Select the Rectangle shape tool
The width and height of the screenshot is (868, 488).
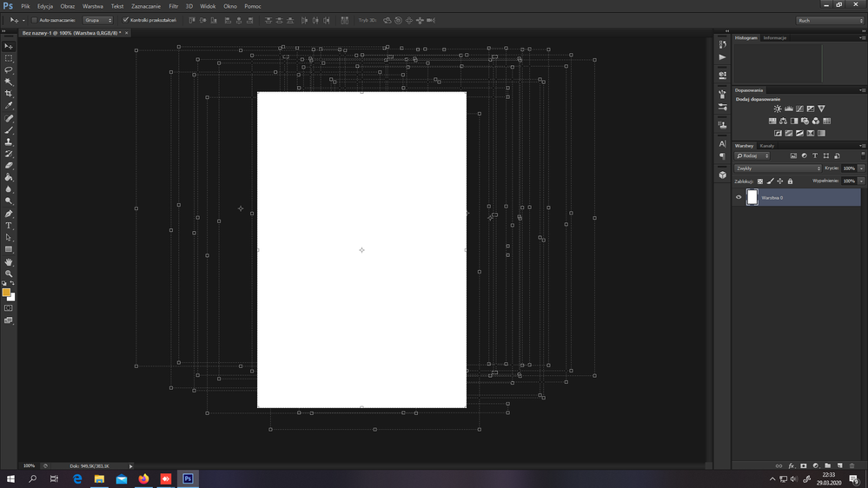pyautogui.click(x=9, y=249)
